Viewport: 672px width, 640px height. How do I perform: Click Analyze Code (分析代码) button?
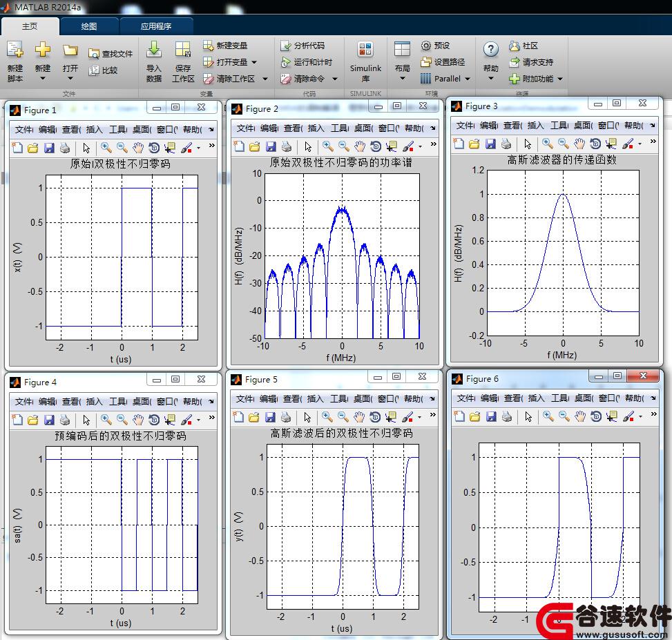pyautogui.click(x=303, y=46)
